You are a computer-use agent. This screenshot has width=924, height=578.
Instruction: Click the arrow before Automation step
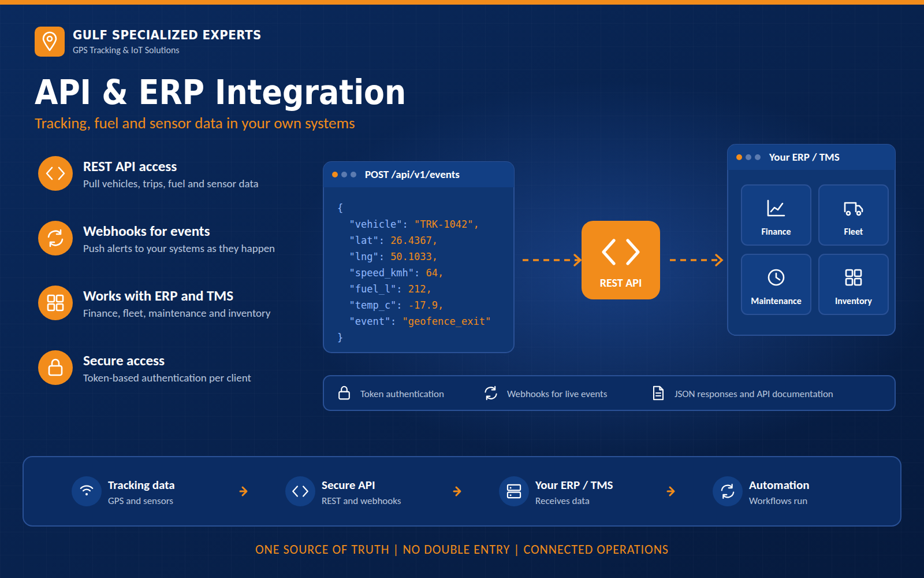click(x=671, y=491)
